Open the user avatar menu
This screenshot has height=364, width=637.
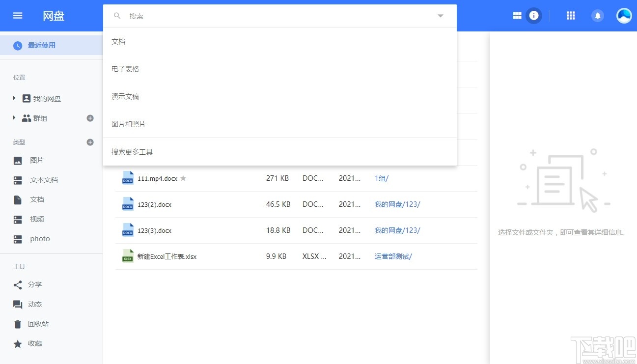(x=624, y=16)
